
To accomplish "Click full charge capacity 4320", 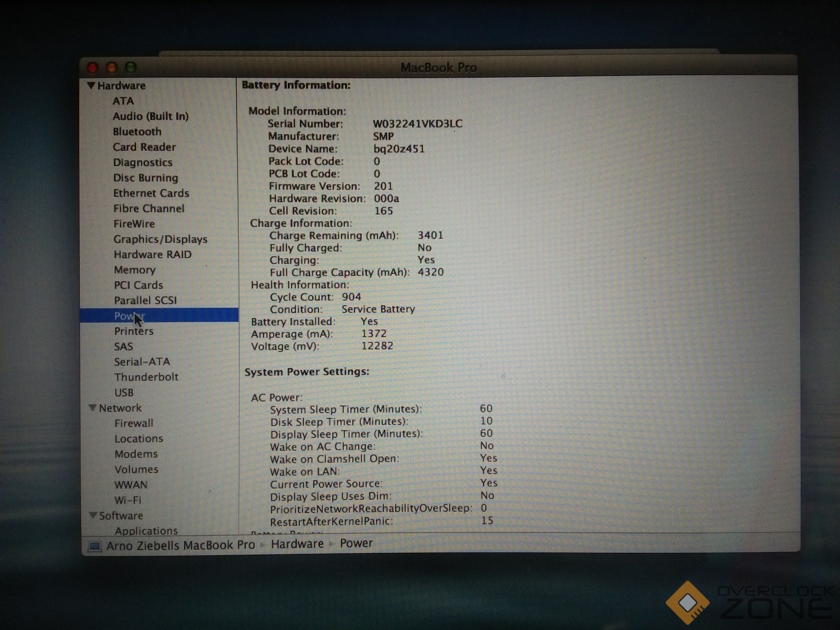I will click(431, 272).
